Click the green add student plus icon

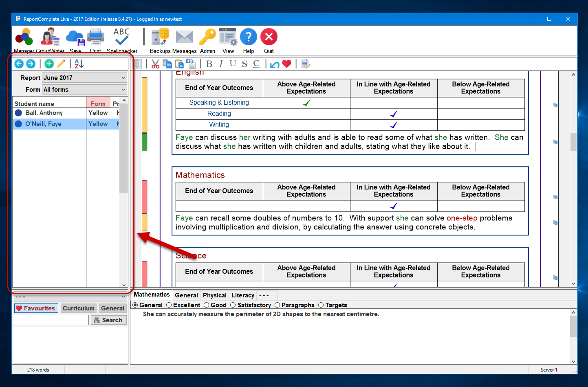tap(49, 64)
